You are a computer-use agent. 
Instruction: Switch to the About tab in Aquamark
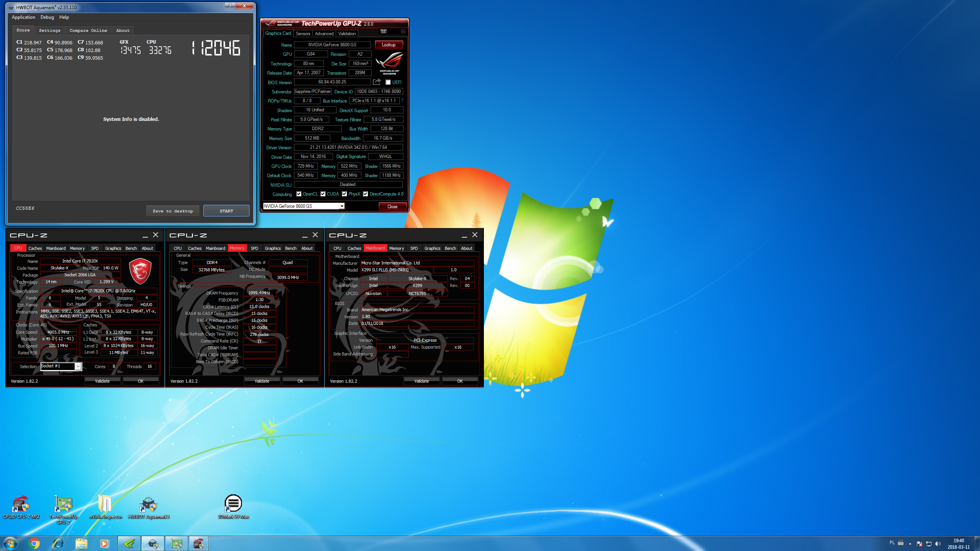[x=122, y=30]
